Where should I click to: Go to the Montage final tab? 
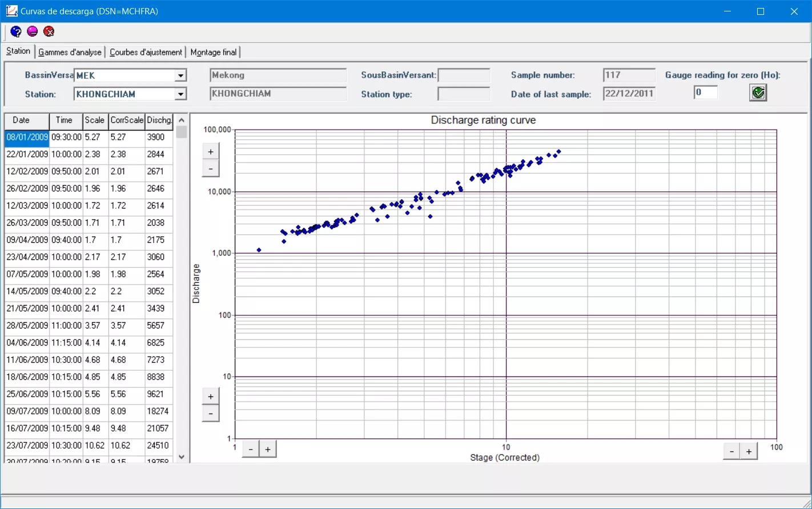tap(213, 52)
